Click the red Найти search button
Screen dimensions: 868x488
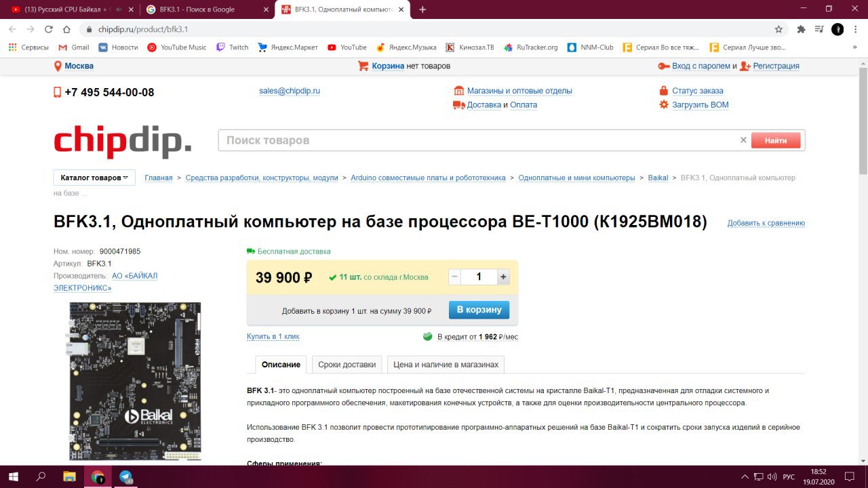(776, 140)
